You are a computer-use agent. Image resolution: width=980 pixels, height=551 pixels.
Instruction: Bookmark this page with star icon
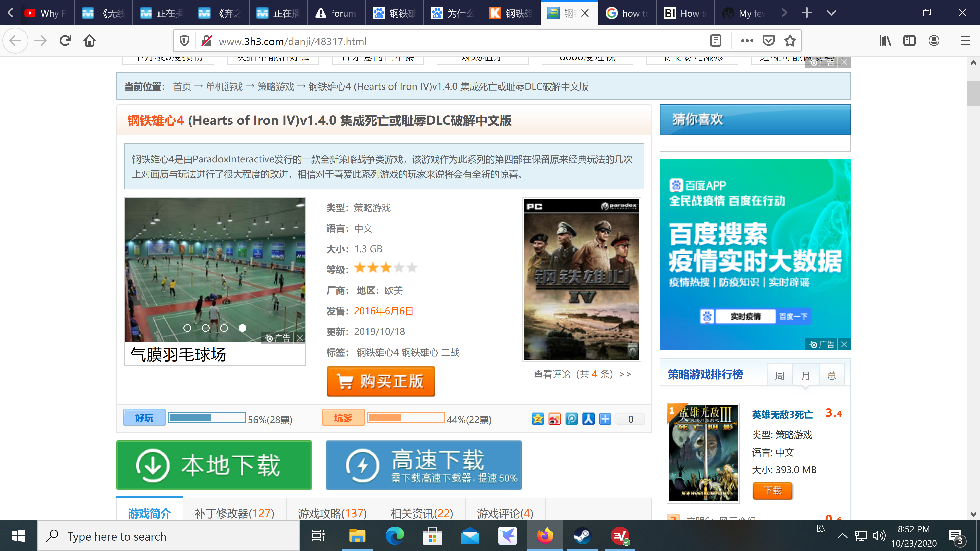click(790, 41)
